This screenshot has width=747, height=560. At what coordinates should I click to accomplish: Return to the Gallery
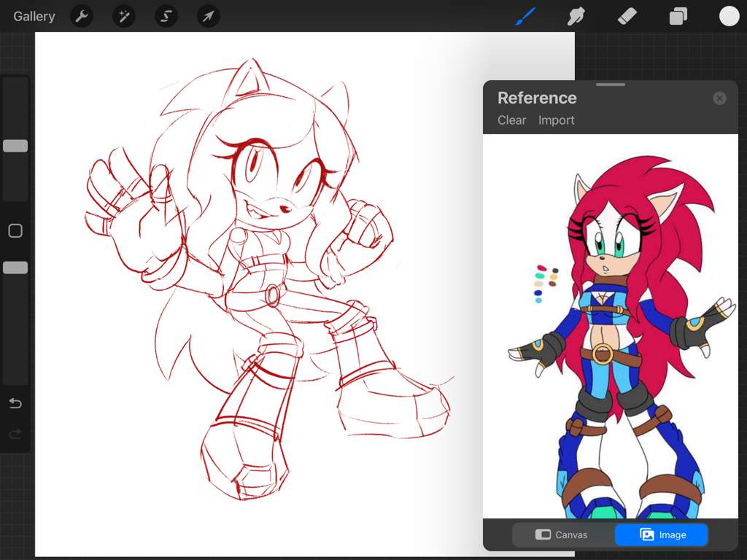click(34, 16)
